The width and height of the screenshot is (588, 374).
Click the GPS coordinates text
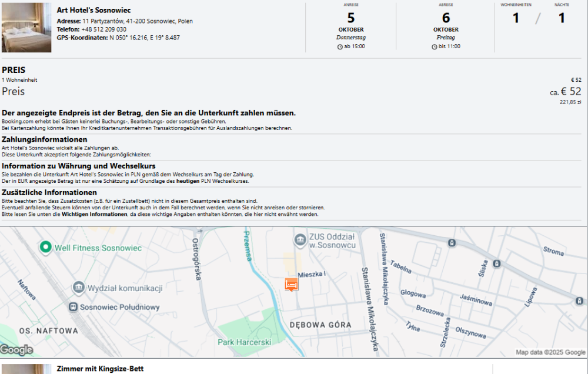click(144, 38)
